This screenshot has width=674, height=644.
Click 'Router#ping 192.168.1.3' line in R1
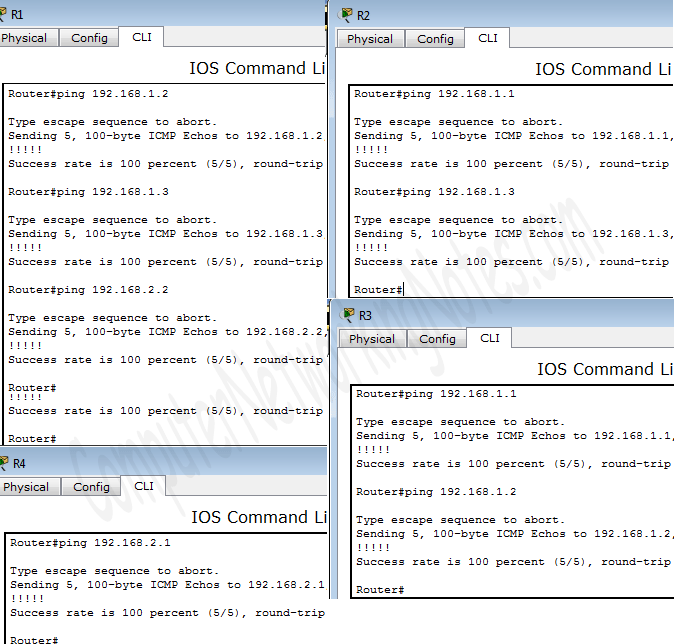tap(88, 192)
